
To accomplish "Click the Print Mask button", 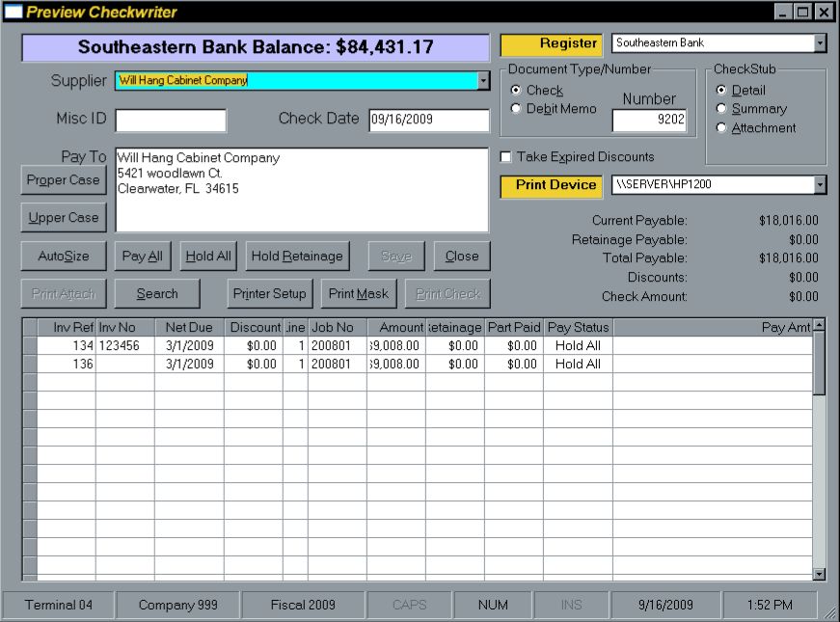I will tap(359, 293).
